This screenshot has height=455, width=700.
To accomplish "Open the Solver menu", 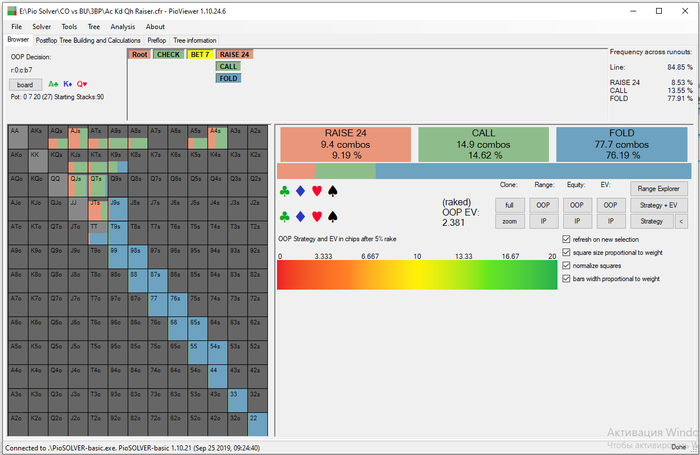I will pyautogui.click(x=42, y=27).
